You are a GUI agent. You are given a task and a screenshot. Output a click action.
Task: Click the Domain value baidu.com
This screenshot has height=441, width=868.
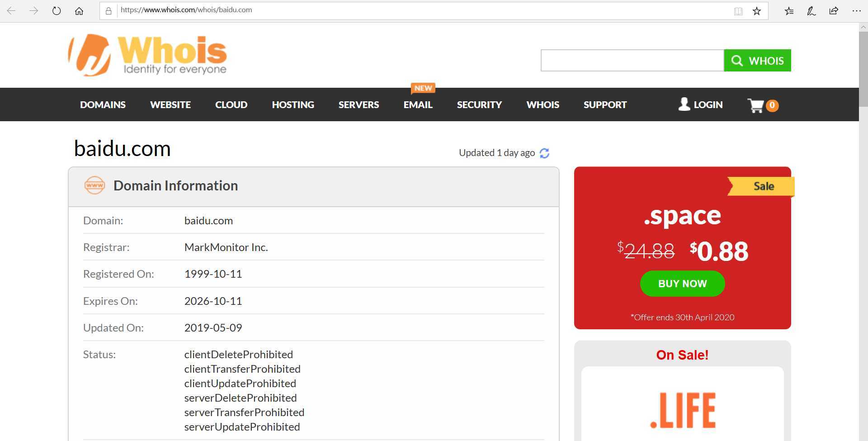[x=208, y=221]
